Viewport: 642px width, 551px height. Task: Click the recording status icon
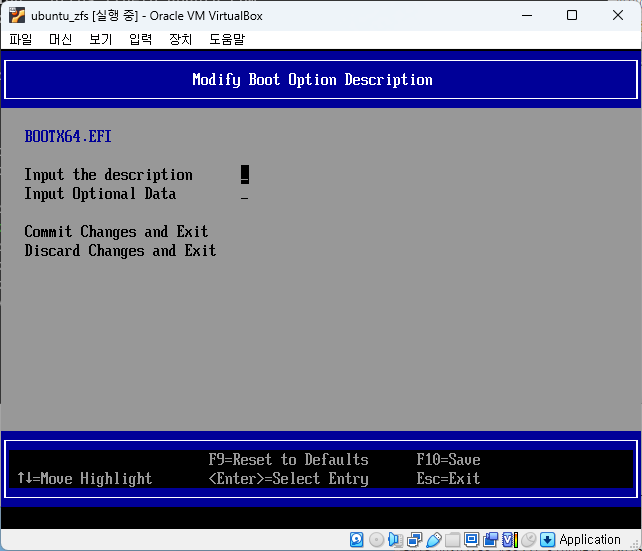(x=490, y=540)
